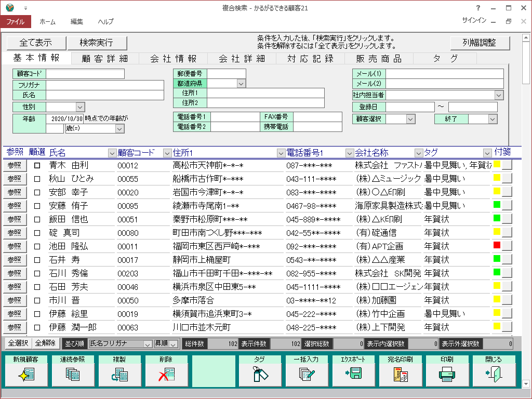Click the 顧客コード input field
Image resolution: width=532 pixels, height=399 pixels.
85,74
